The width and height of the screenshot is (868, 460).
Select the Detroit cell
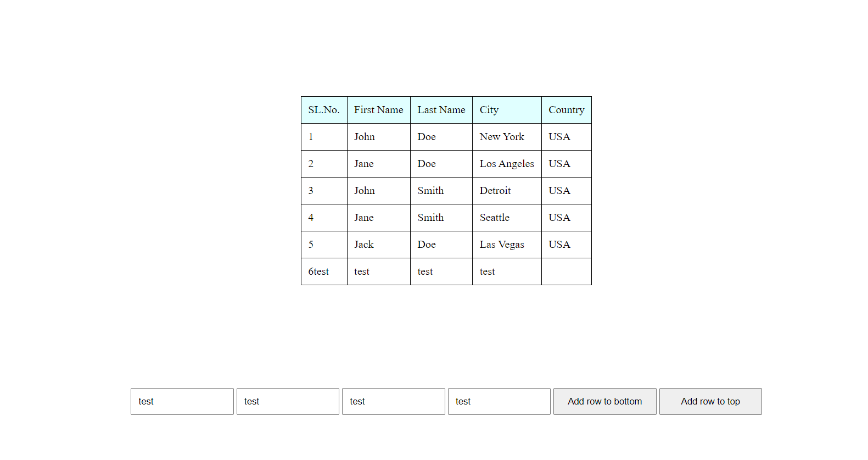(x=507, y=191)
